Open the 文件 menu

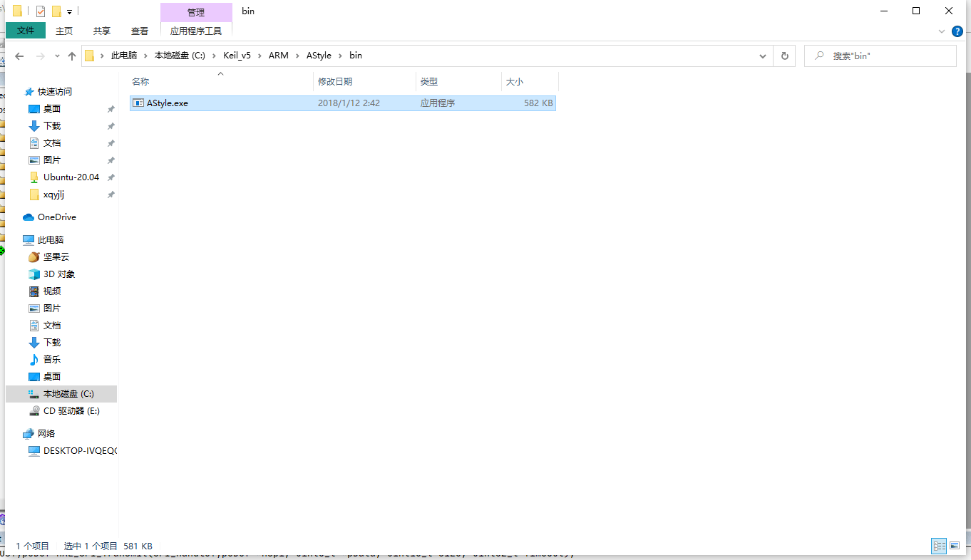point(26,31)
